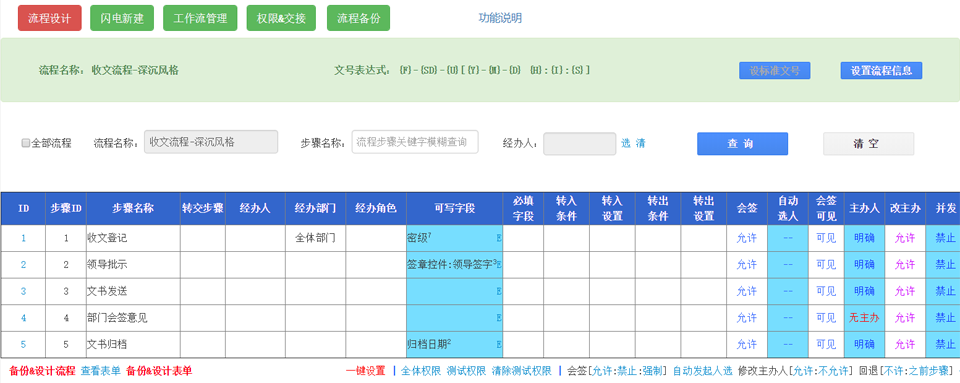Screen dimensions: 960x383
Task: Click E edit icon in 文书发送 writable fields
Action: (499, 291)
